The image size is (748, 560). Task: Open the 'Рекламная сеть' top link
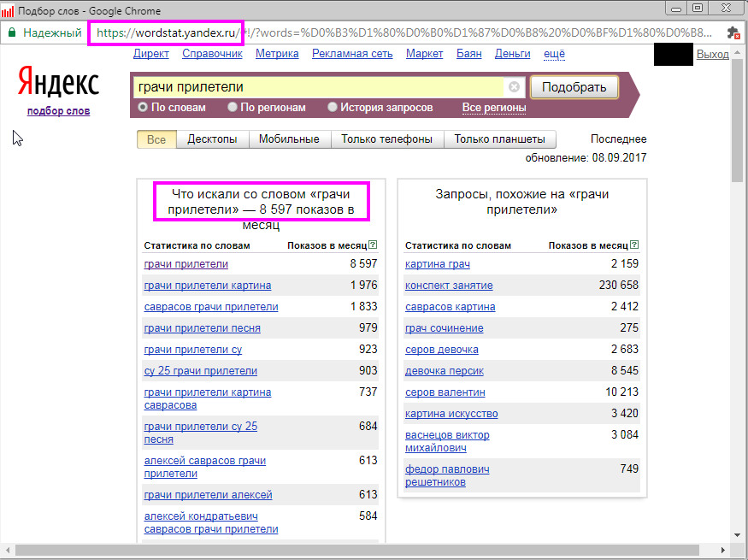[352, 53]
